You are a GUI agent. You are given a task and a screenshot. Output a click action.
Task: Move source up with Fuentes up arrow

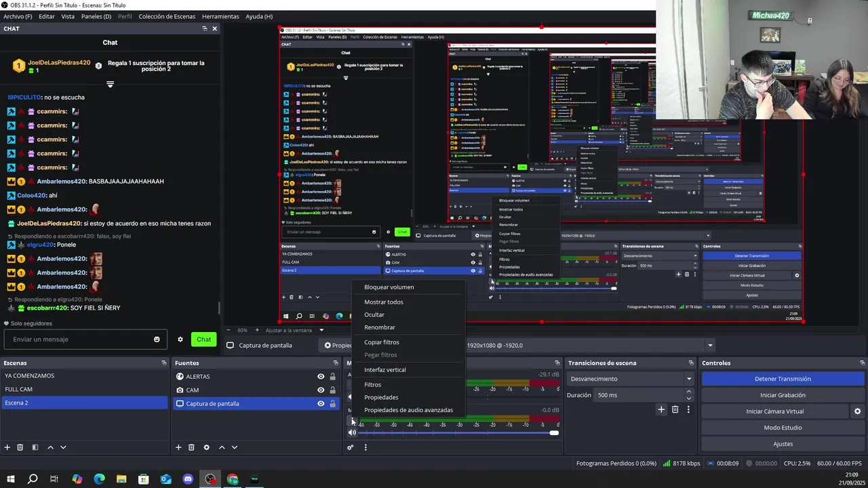pos(221,447)
